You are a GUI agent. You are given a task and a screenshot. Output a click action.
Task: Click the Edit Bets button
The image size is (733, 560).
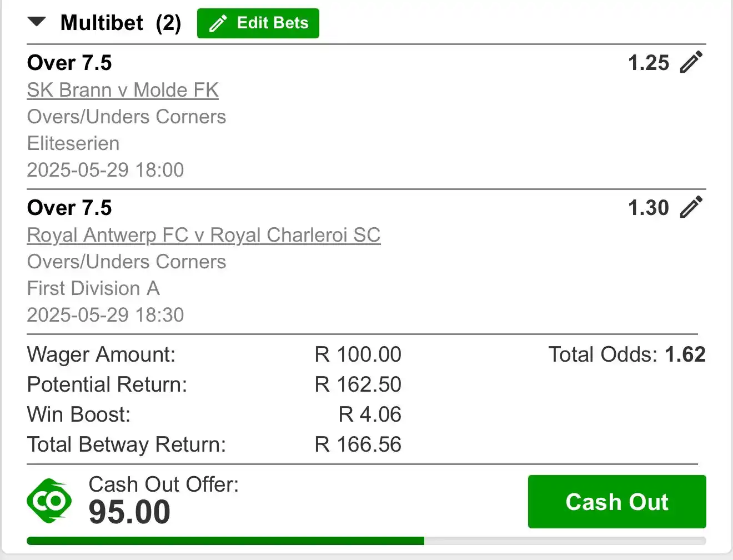258,23
